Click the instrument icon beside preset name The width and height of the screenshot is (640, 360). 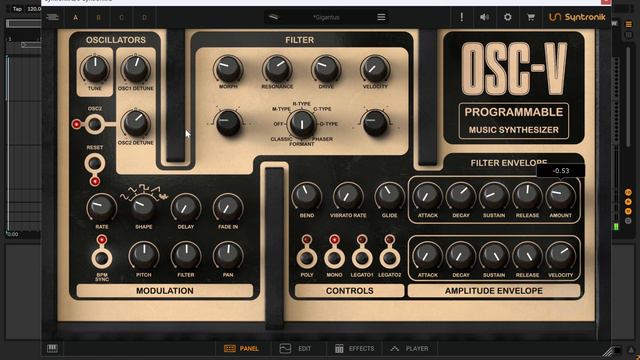[x=273, y=17]
